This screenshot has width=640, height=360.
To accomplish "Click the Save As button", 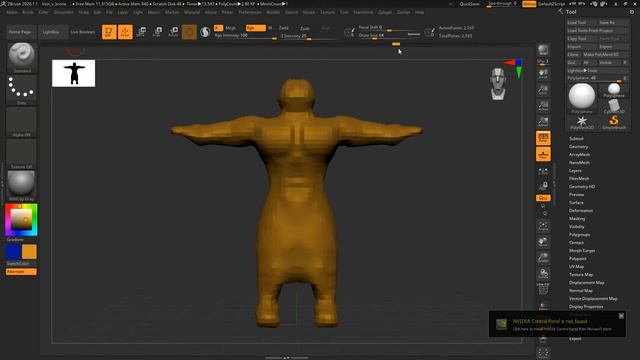I will pos(613,22).
